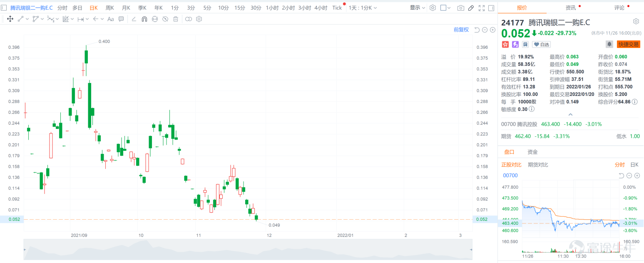Delete drawings with the trash icon
644x263 pixels.
click(176, 19)
